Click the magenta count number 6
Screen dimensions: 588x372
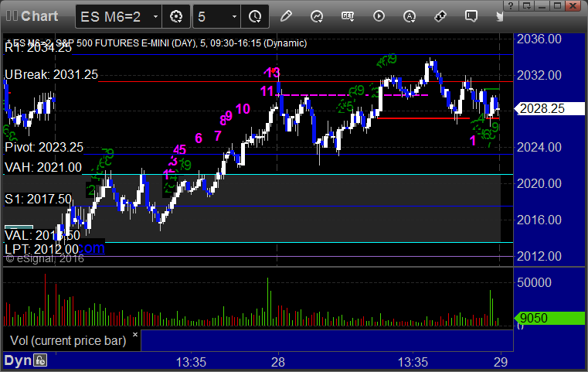199,138
